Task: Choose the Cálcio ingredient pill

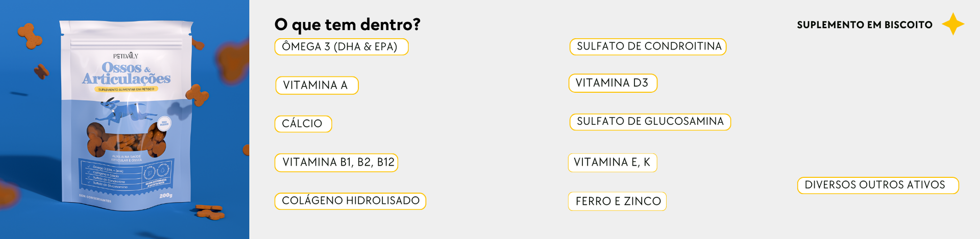Action: 303,124
